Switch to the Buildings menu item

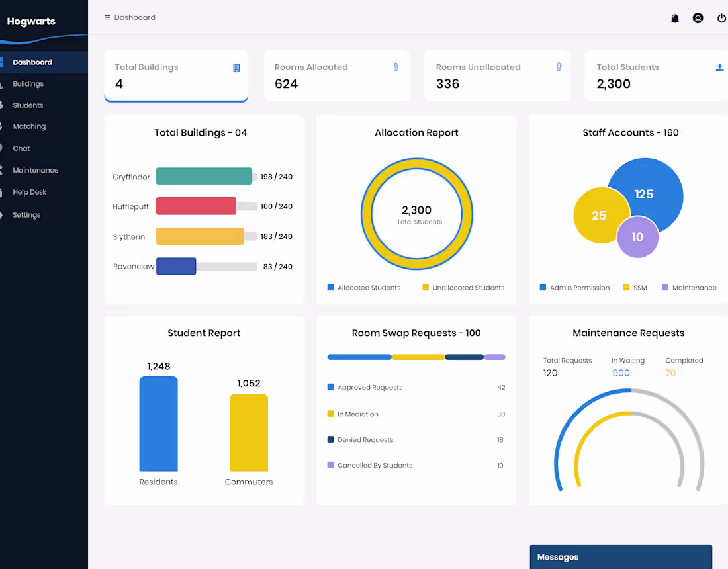click(30, 83)
